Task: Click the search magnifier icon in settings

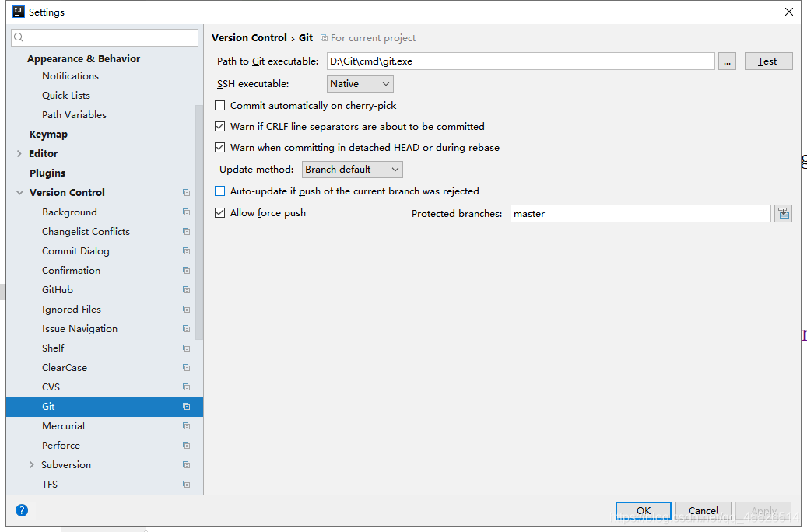Action: [x=19, y=37]
